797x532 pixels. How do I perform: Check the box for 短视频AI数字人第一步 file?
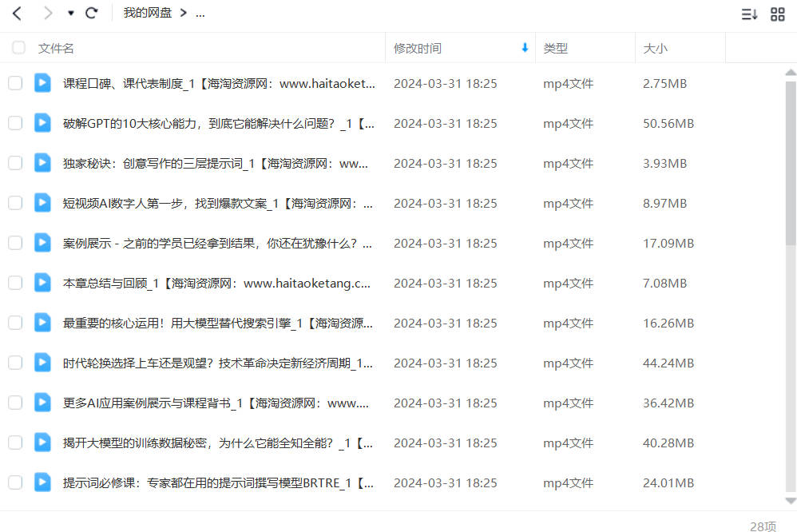15,203
